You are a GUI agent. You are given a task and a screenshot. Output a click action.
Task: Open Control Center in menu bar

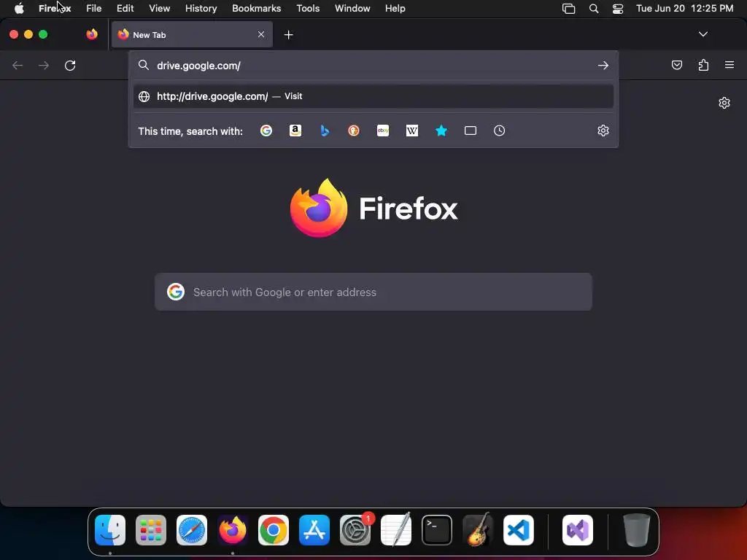click(618, 9)
